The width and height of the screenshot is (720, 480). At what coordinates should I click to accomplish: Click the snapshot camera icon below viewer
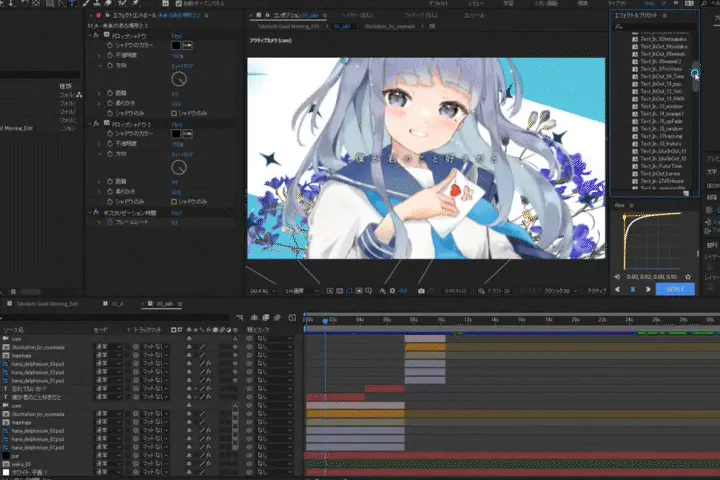(x=421, y=291)
